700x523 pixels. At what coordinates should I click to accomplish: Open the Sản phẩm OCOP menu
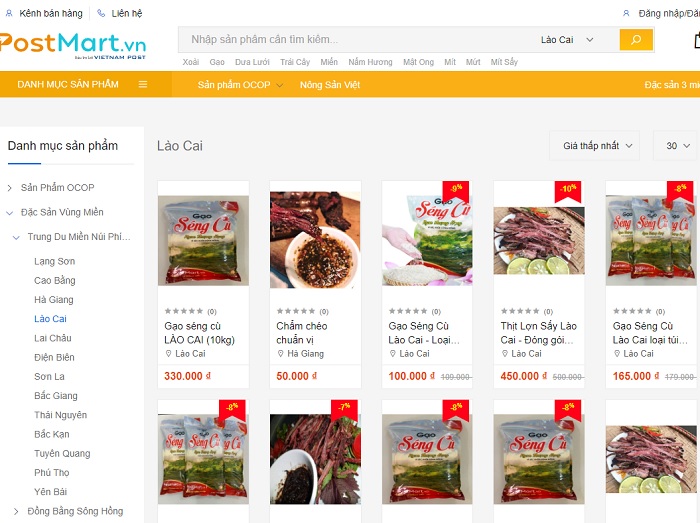point(240,85)
